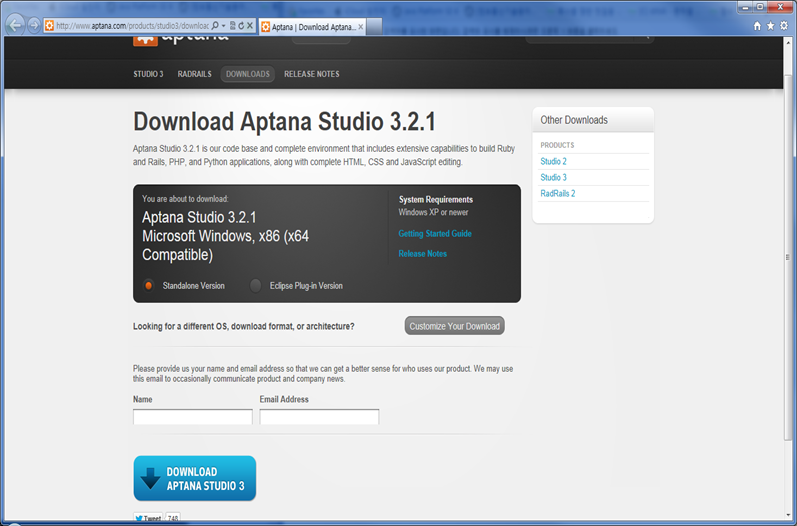Click the 'System Requirements' text
Viewport: 797px width, 526px height.
pos(436,200)
